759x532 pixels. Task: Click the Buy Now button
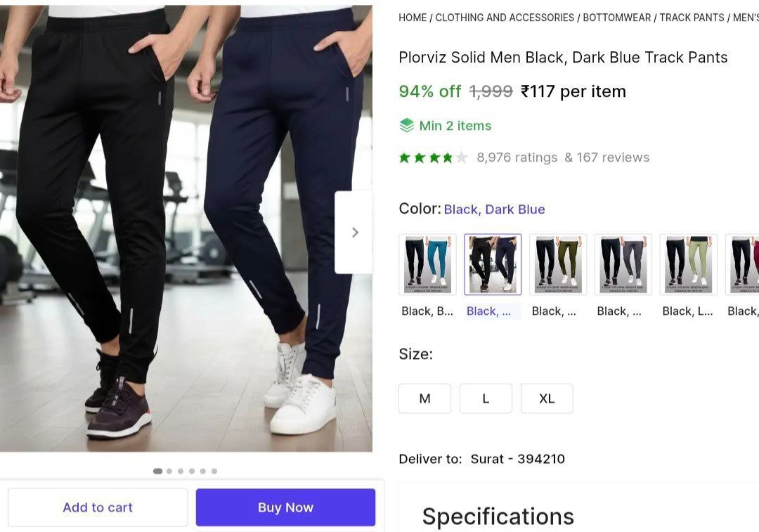285,507
